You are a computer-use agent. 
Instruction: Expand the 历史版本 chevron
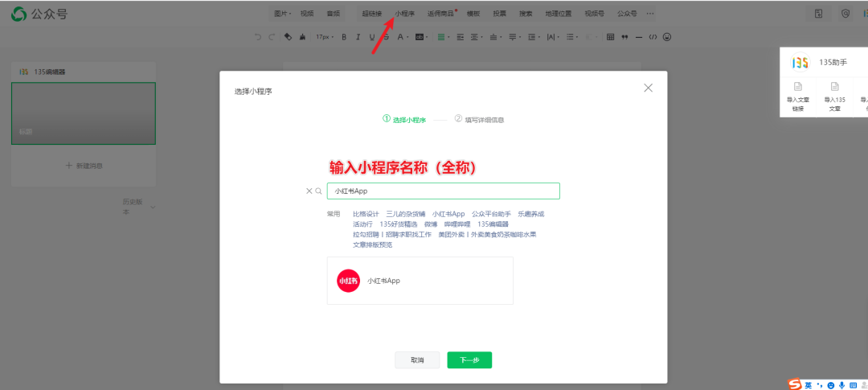pos(154,207)
